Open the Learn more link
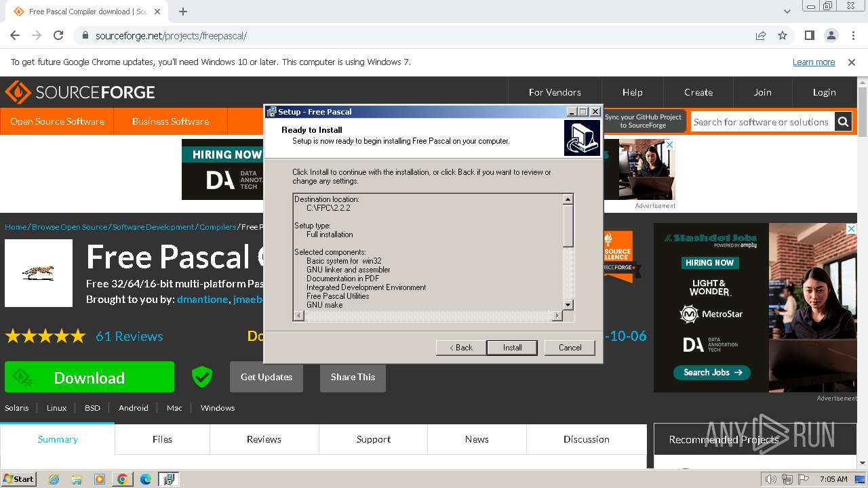This screenshot has width=868, height=488. [x=814, y=62]
